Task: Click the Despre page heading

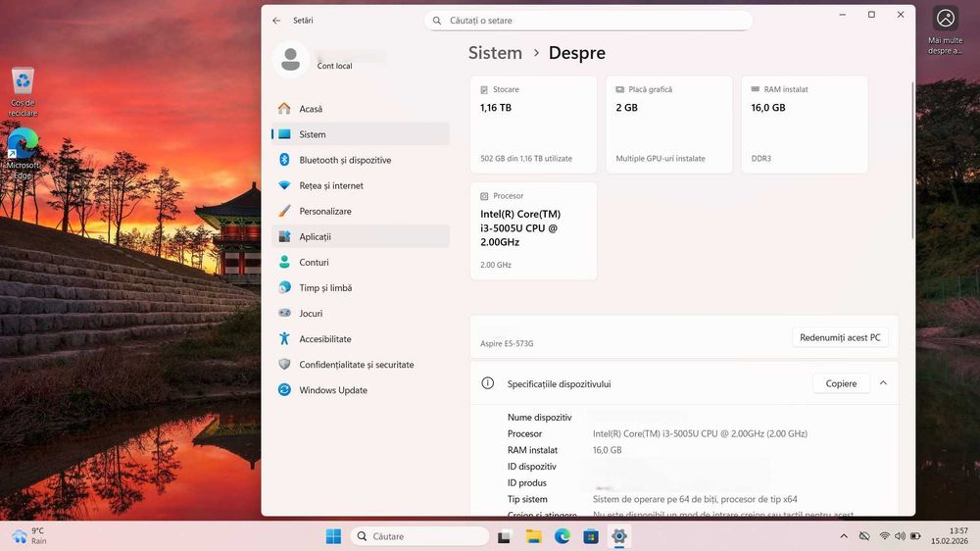Action: (577, 53)
